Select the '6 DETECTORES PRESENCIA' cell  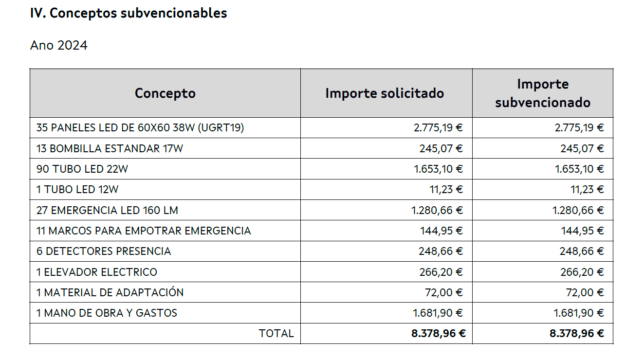[104, 251]
